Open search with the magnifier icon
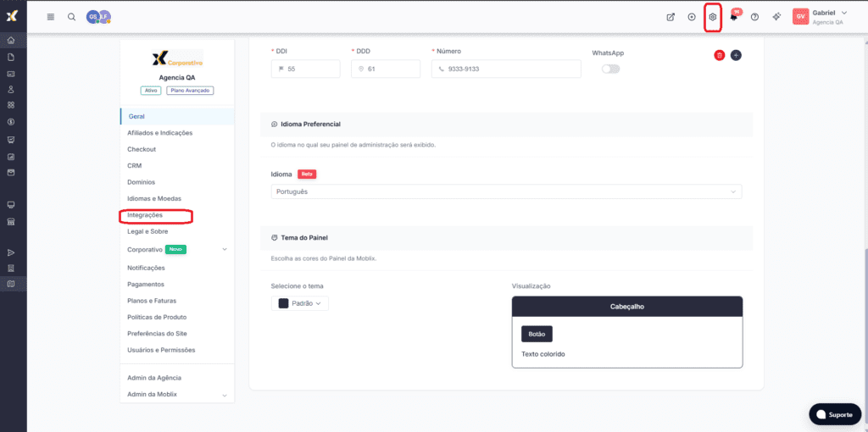 pos(72,17)
